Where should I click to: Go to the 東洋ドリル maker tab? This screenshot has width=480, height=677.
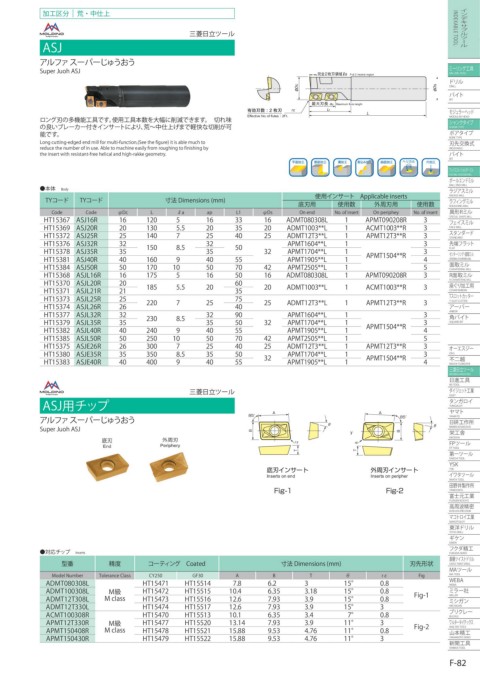point(464,528)
